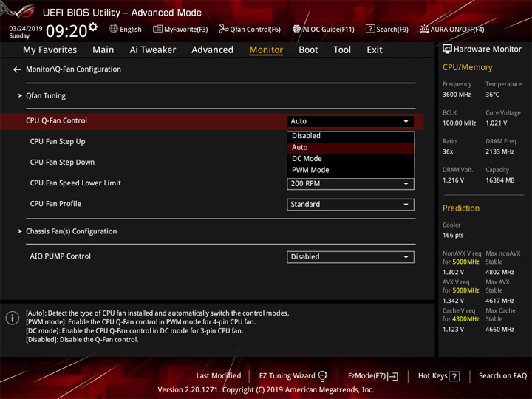Click the settings gear beside the clock
Image resolution: width=532 pixels, height=399 pixels.
(92, 27)
